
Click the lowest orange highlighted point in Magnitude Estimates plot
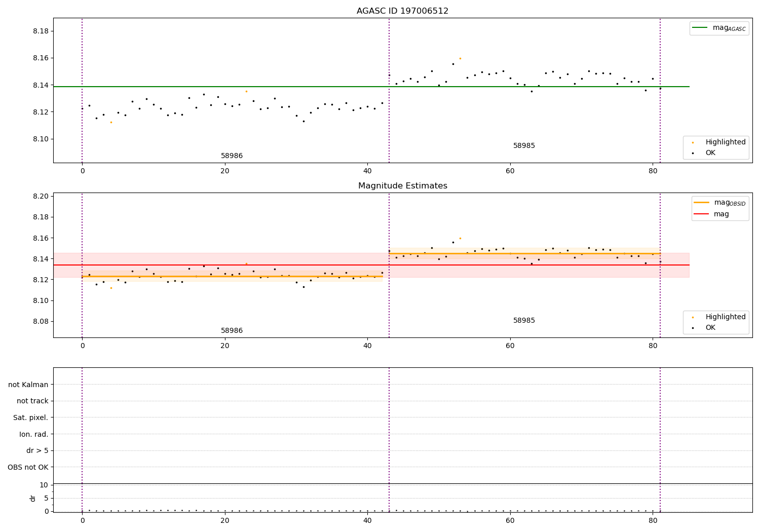(x=111, y=288)
